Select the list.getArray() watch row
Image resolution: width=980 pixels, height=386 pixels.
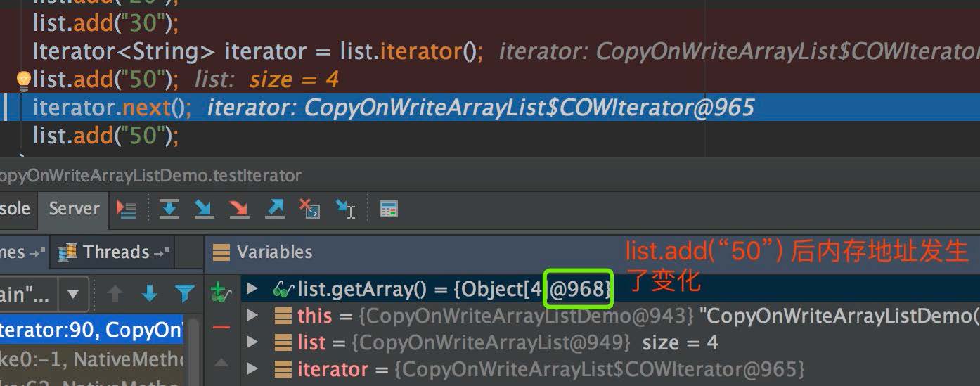610,289
